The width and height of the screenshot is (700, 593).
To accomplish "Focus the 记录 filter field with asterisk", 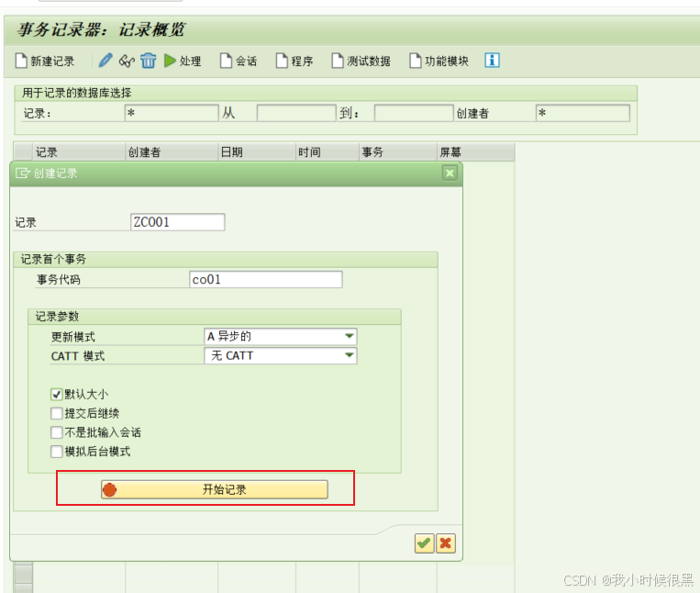I will coord(172,113).
